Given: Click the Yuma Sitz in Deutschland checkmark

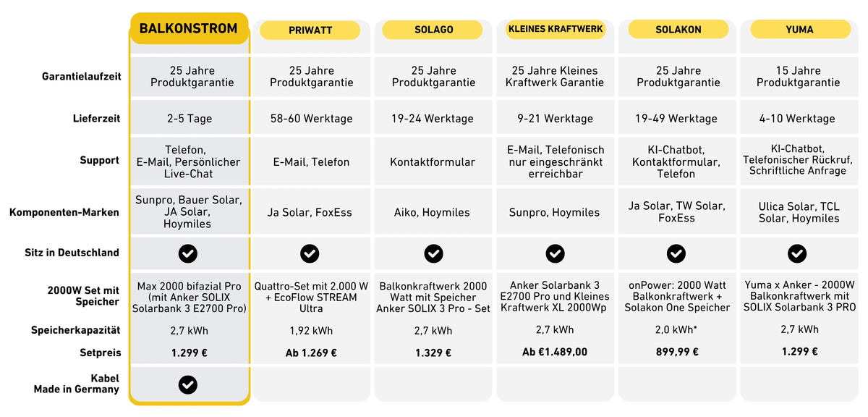Looking at the screenshot, I should coord(797,253).
